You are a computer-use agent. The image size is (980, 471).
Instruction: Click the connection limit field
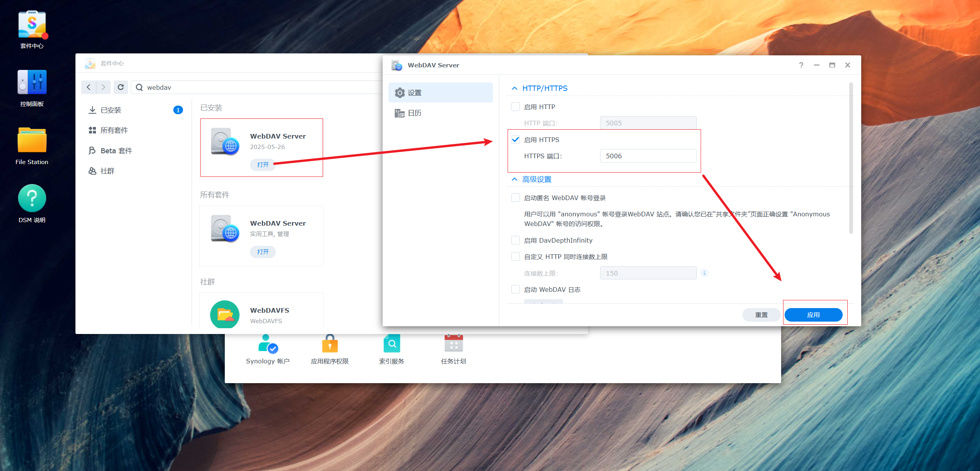point(648,273)
